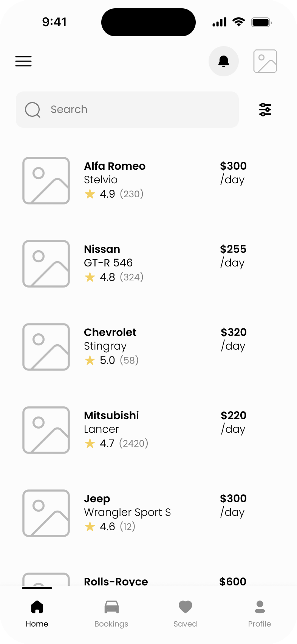Open the user avatar image

pos(265,61)
